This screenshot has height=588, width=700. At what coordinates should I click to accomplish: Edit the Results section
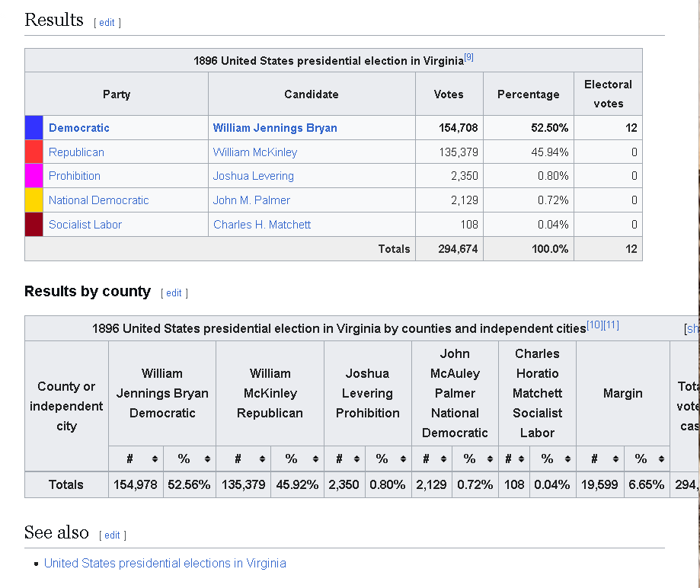[107, 23]
